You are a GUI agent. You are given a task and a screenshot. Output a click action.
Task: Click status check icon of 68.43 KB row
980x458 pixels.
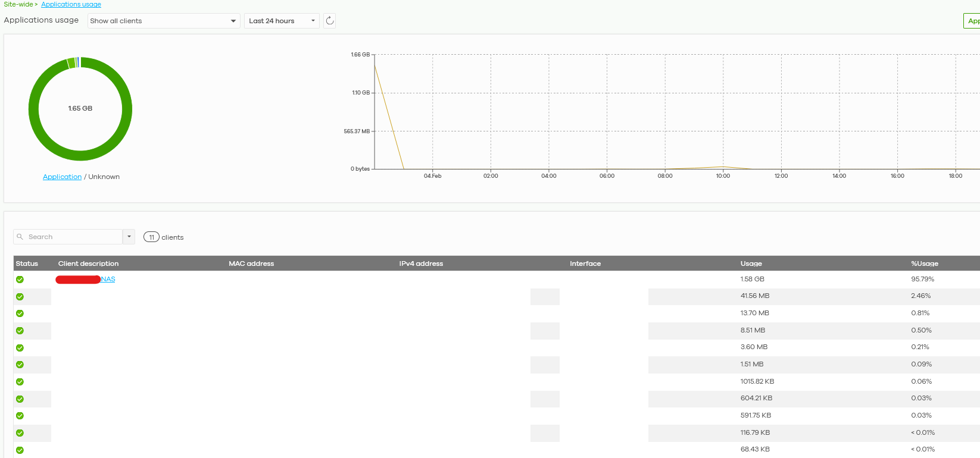(x=20, y=450)
